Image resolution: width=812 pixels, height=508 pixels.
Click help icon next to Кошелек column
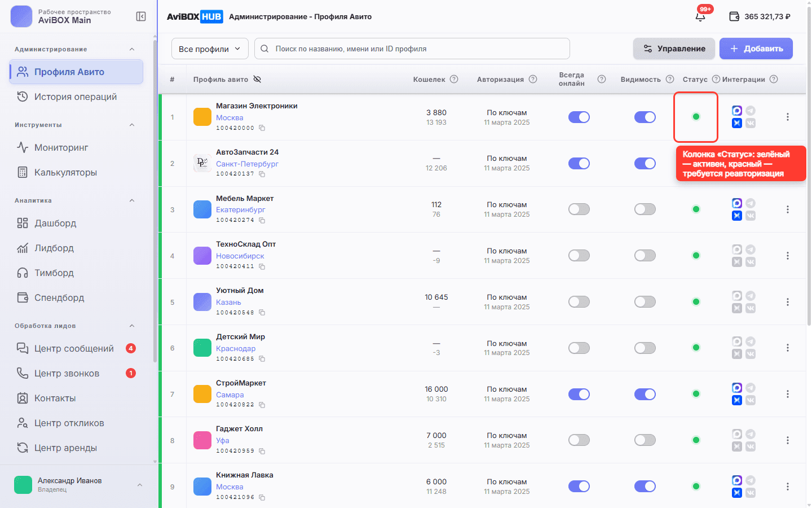coord(454,79)
